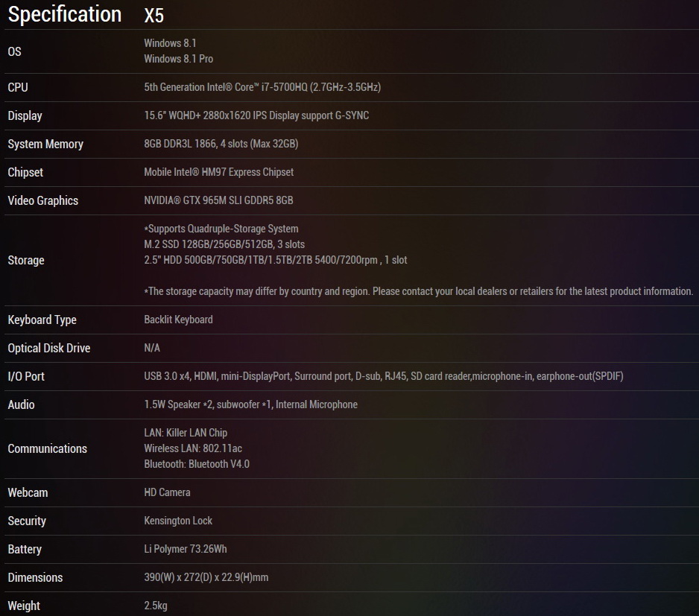Select the "Display" row label

(25, 116)
